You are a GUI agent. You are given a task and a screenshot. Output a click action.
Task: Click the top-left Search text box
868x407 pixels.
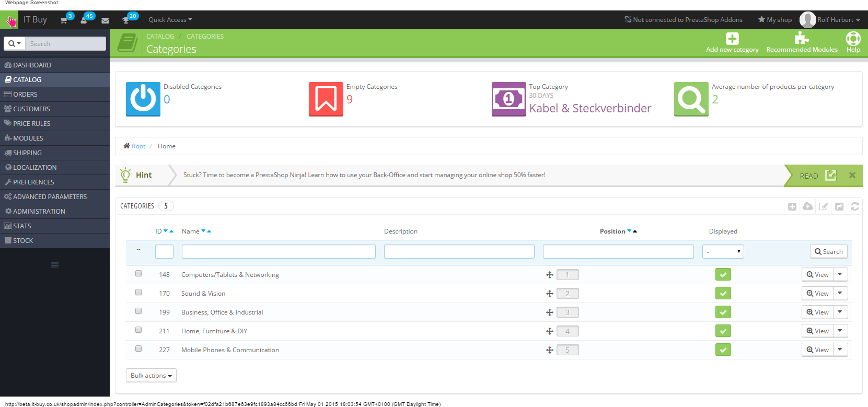pyautogui.click(x=65, y=43)
